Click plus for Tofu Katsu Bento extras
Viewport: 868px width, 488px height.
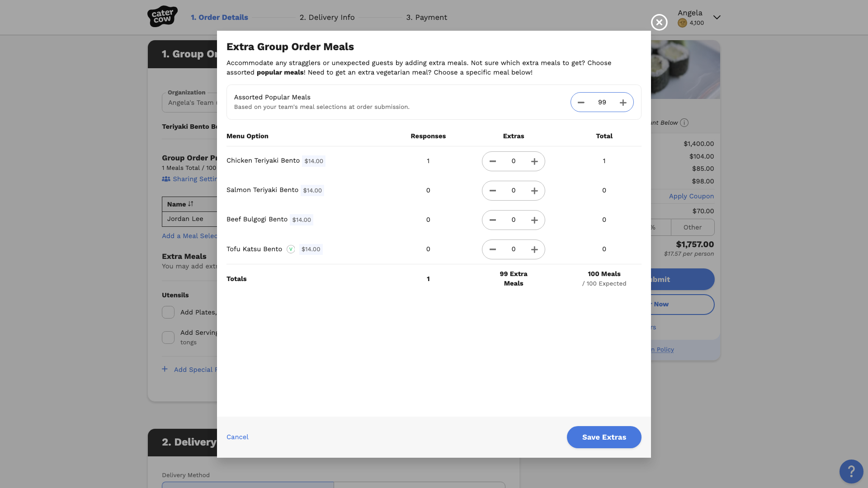[534, 249]
